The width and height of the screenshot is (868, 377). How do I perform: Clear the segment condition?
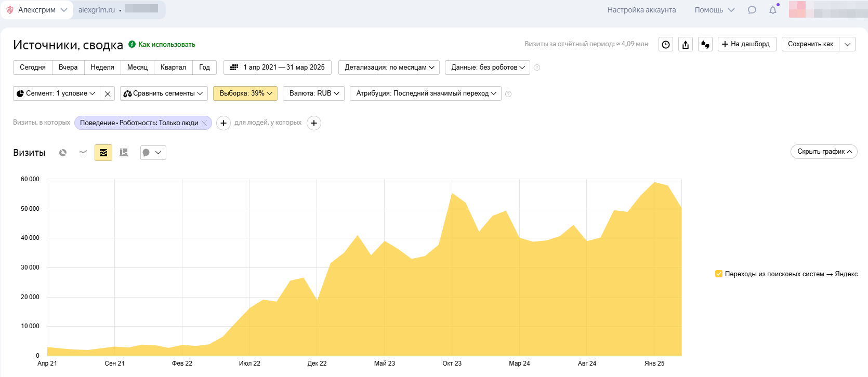coord(108,94)
